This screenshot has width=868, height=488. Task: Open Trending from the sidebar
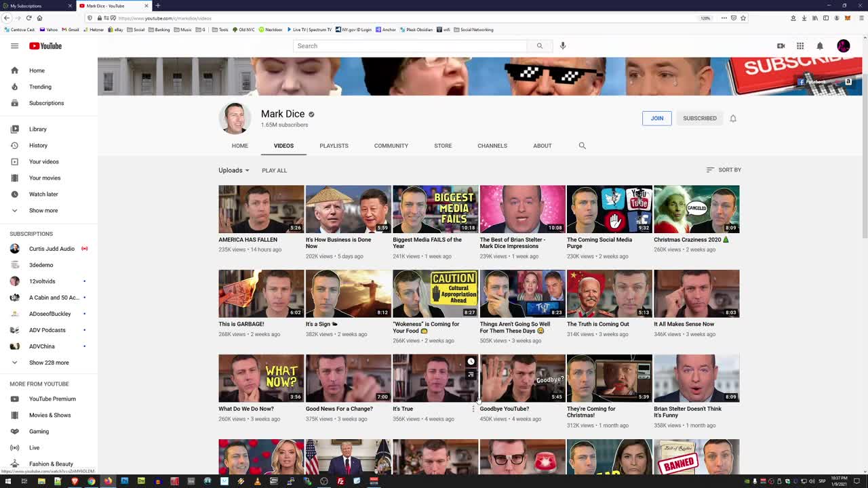40,87
